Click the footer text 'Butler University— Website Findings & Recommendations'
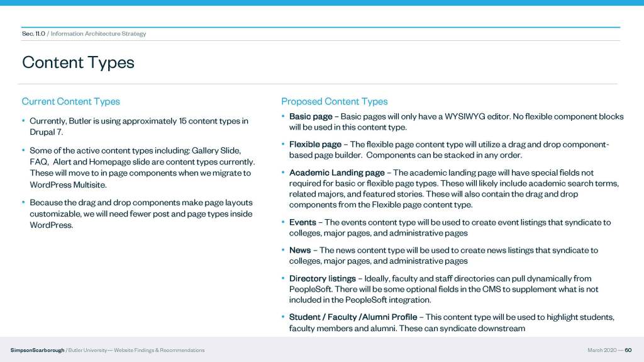The width and height of the screenshot is (644, 362). [136, 350]
